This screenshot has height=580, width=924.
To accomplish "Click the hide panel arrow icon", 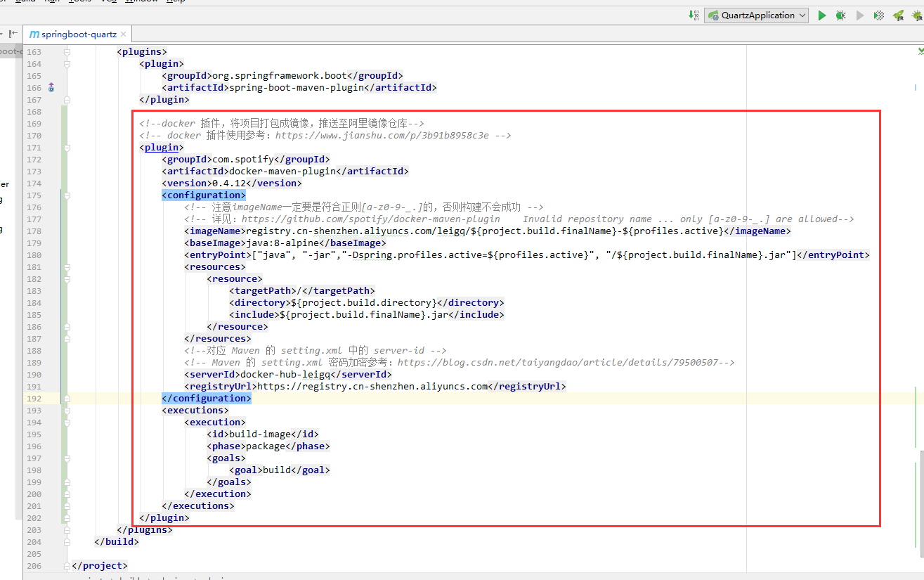I will tap(13, 34).
